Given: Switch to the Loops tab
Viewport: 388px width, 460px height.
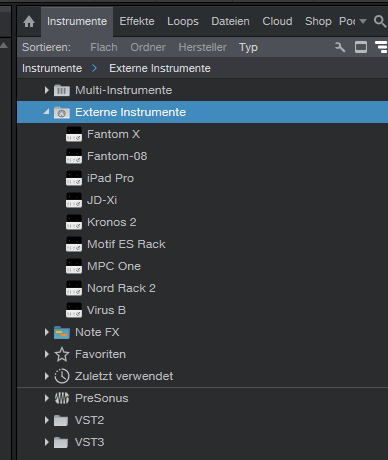Looking at the screenshot, I should 183,21.
